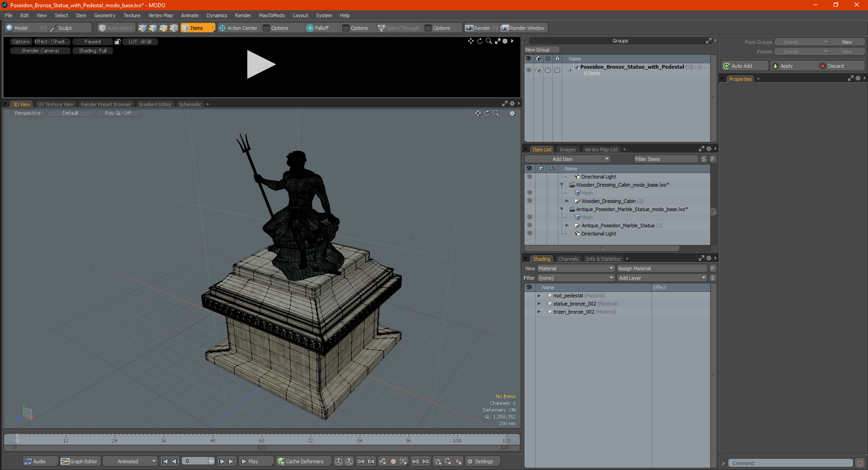
Task: Toggle visibility of last Directional Light
Action: pyautogui.click(x=529, y=234)
